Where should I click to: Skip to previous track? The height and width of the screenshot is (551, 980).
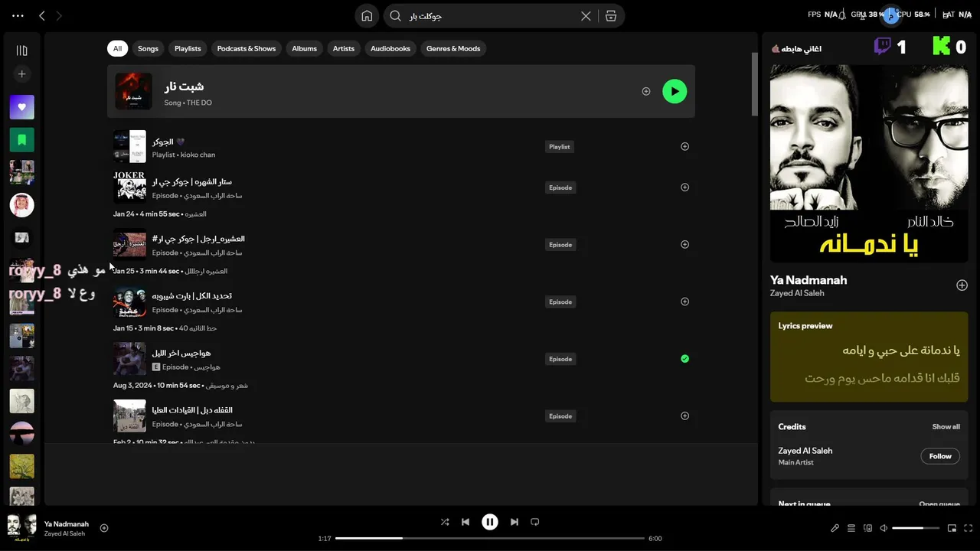pos(465,522)
